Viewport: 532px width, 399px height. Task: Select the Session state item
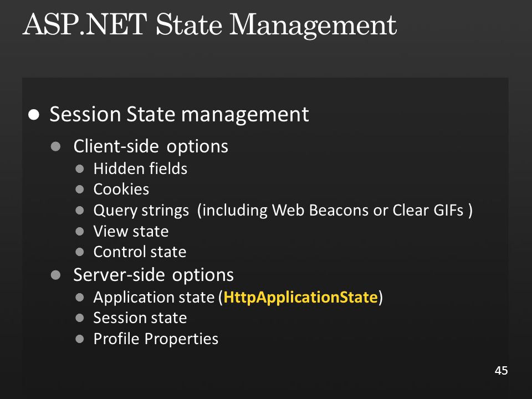point(140,318)
